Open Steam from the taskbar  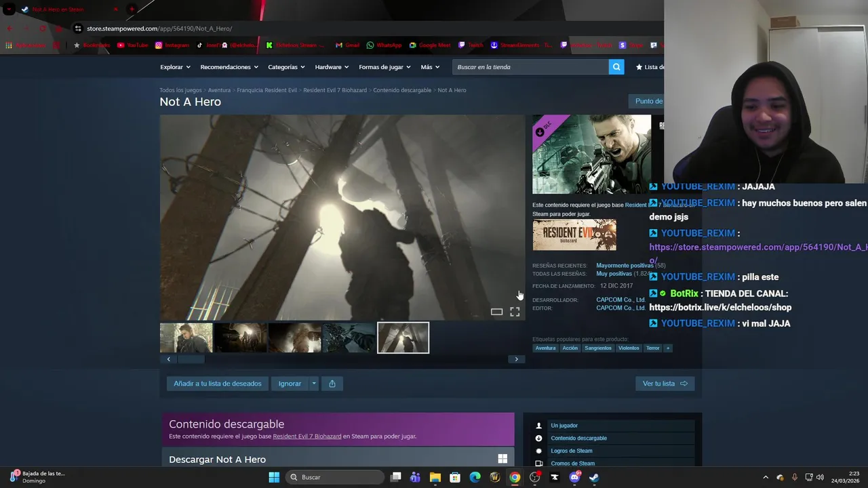594,477
